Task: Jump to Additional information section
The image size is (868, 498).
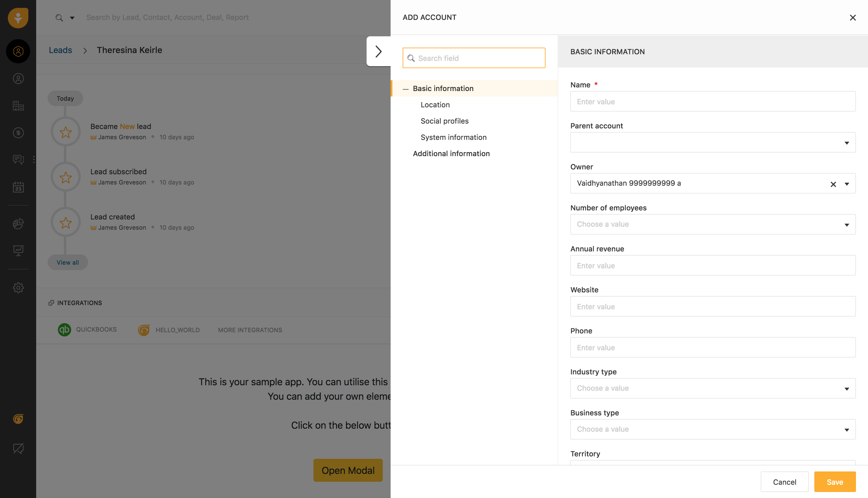Action: pyautogui.click(x=451, y=153)
